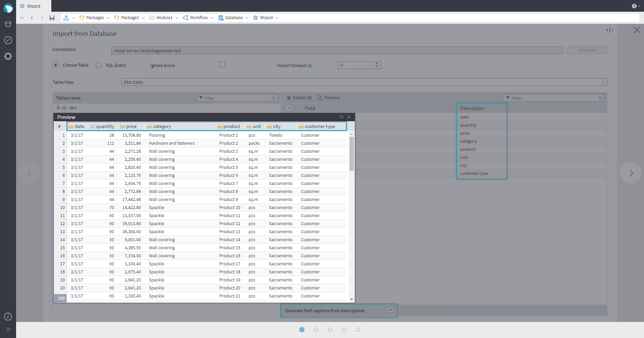
Task: Open the settings gear in left sidebar
Action: (8, 56)
